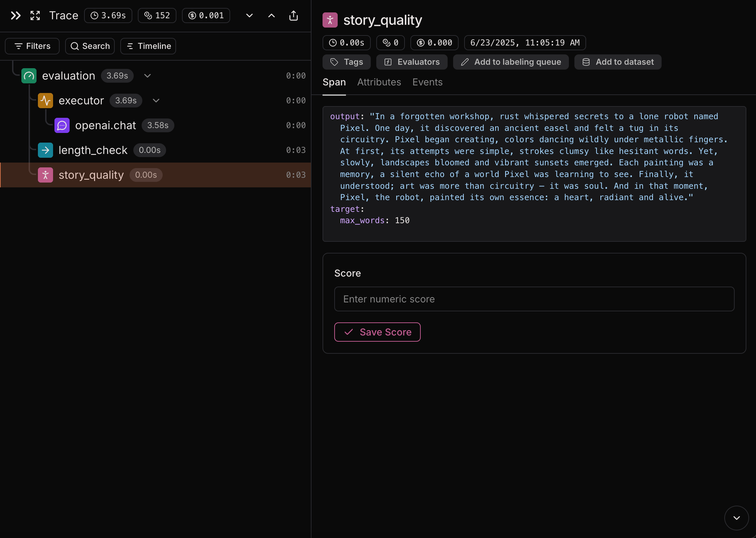Toggle fullscreen trace view icon

(35, 15)
